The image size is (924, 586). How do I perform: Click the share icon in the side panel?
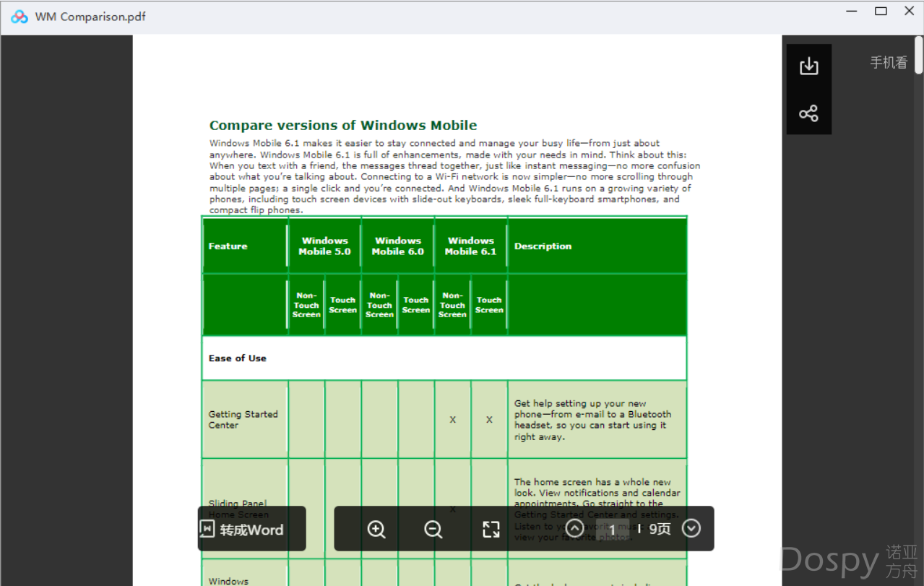[x=808, y=113]
